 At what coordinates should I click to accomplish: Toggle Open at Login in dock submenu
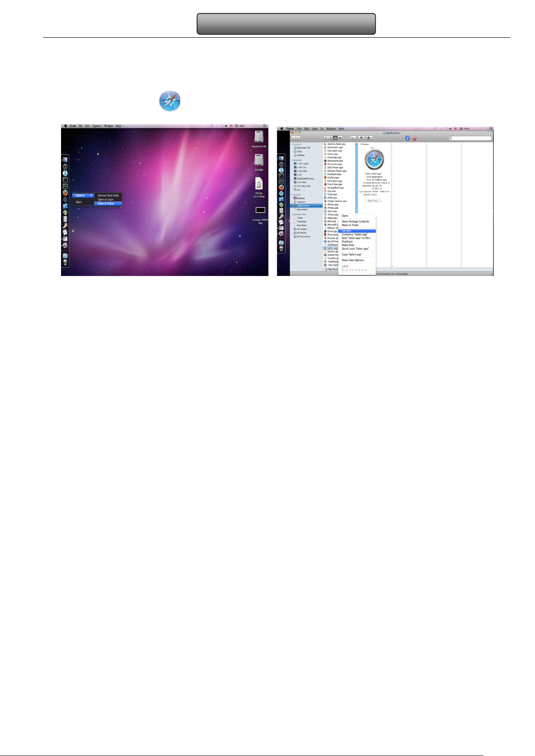click(x=105, y=200)
